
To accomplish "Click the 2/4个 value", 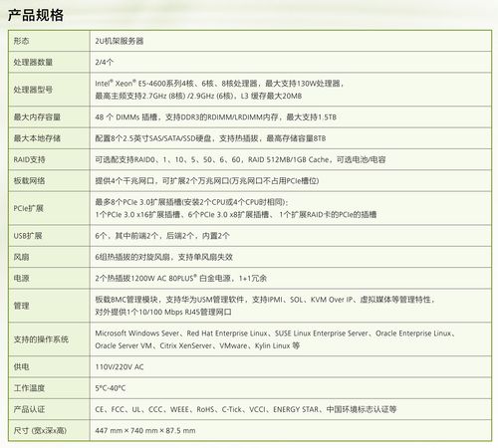I will pyautogui.click(x=105, y=62).
